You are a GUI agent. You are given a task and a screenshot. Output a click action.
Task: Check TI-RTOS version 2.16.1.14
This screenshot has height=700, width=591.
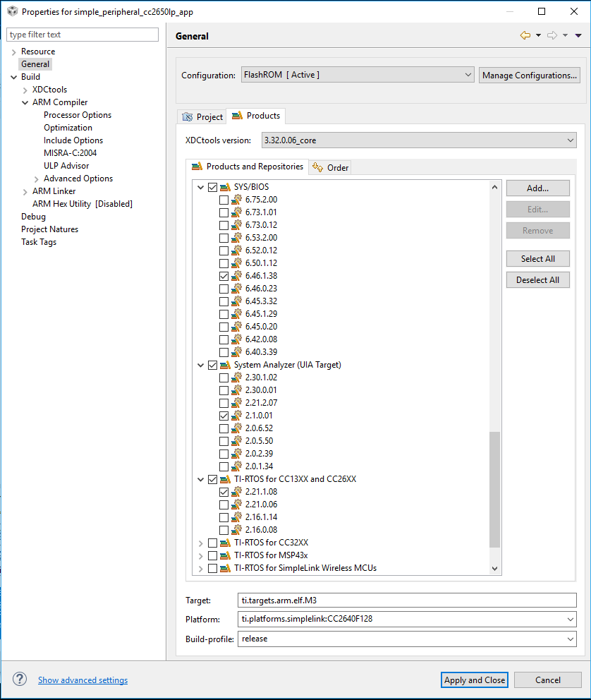tap(224, 518)
